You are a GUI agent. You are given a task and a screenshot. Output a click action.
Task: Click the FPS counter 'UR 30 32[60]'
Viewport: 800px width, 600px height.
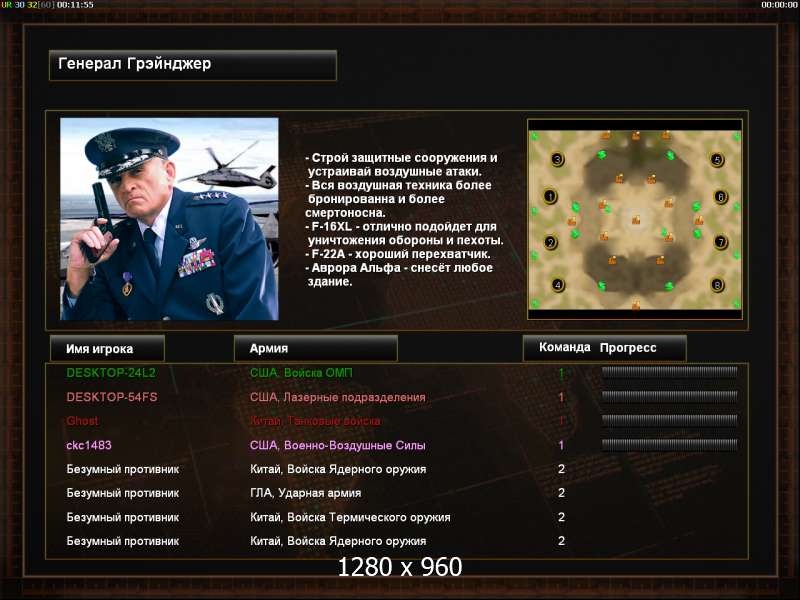pyautogui.click(x=28, y=5)
